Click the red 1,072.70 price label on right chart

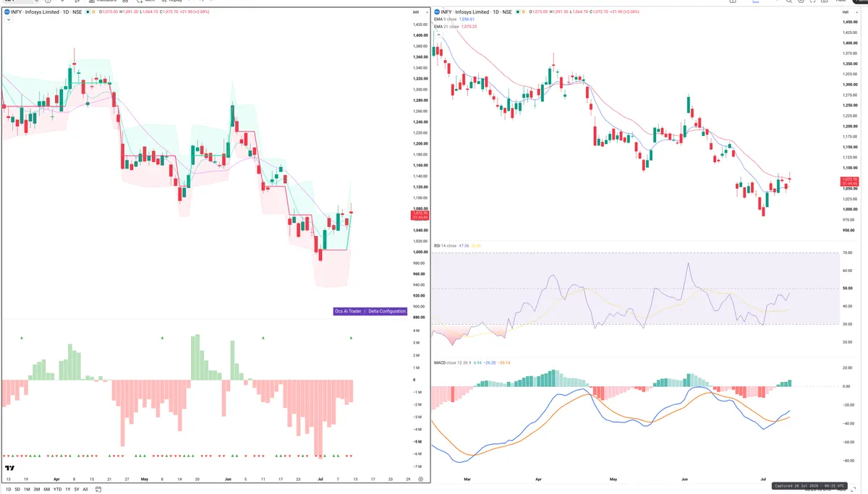coord(849,181)
